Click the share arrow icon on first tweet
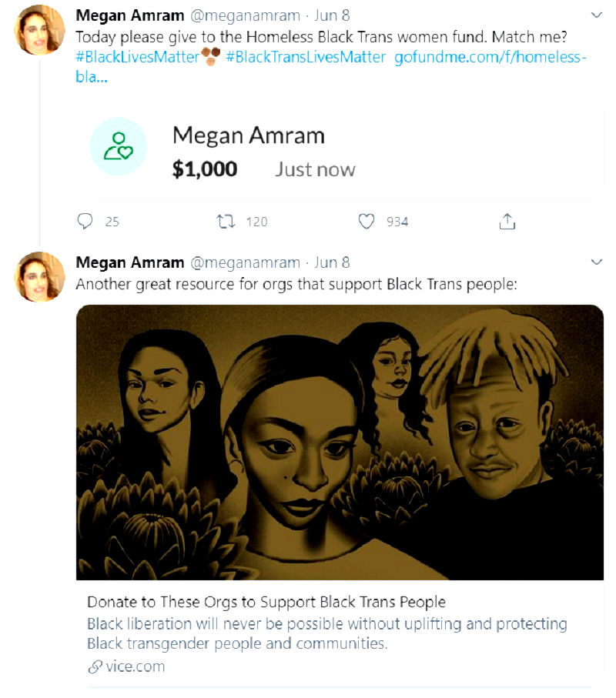The image size is (616, 698). 507,222
